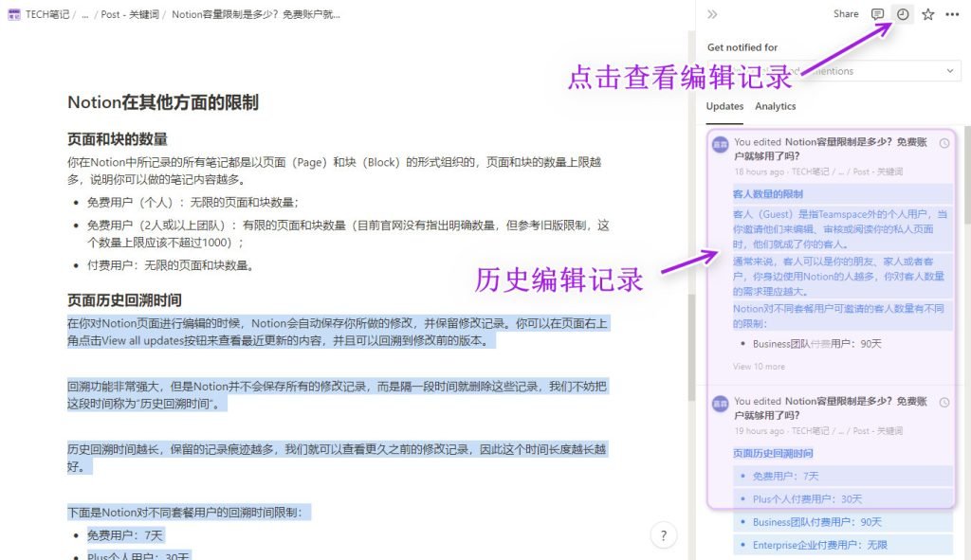Click the main page vertical scrollbar
The image size is (971, 560).
[691, 347]
